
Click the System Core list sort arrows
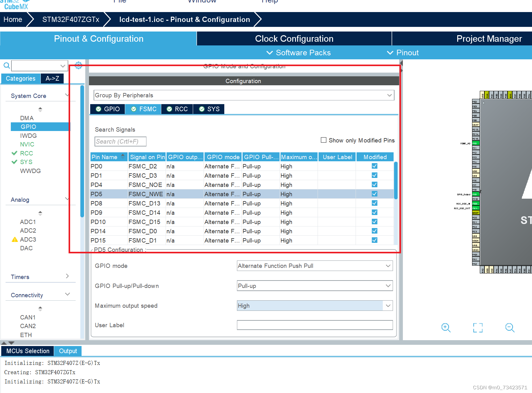pyautogui.click(x=40, y=109)
